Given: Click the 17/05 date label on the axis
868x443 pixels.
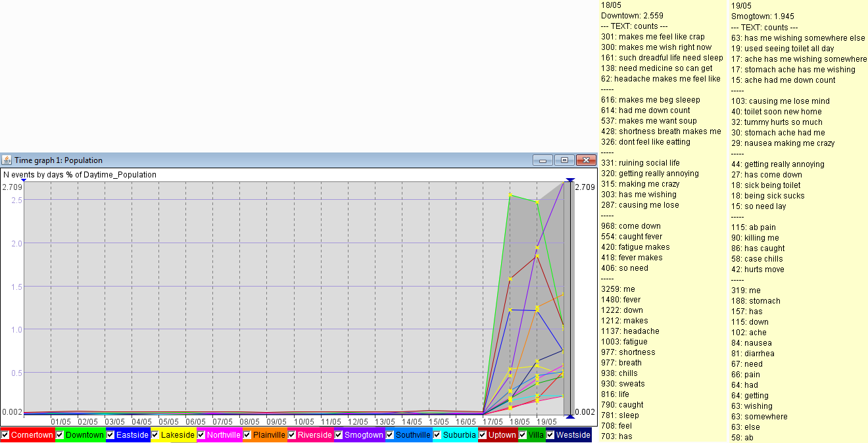Looking at the screenshot, I should click(493, 421).
